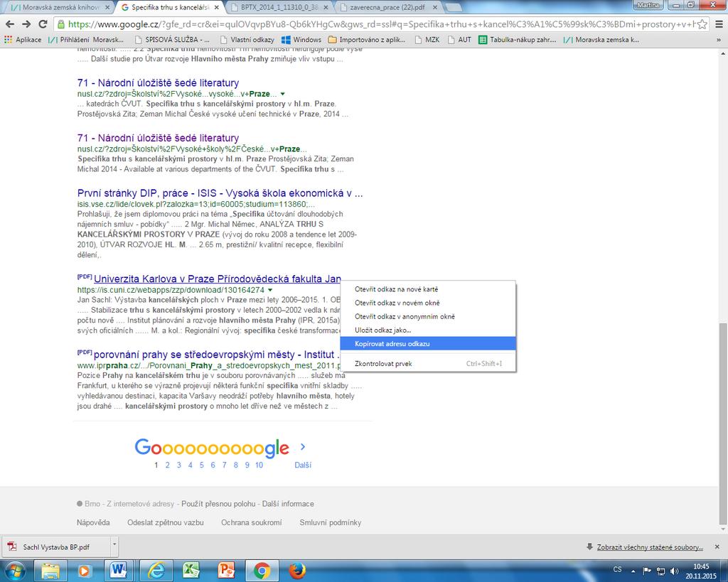Open Windows Explorer from taskbar

50,571
